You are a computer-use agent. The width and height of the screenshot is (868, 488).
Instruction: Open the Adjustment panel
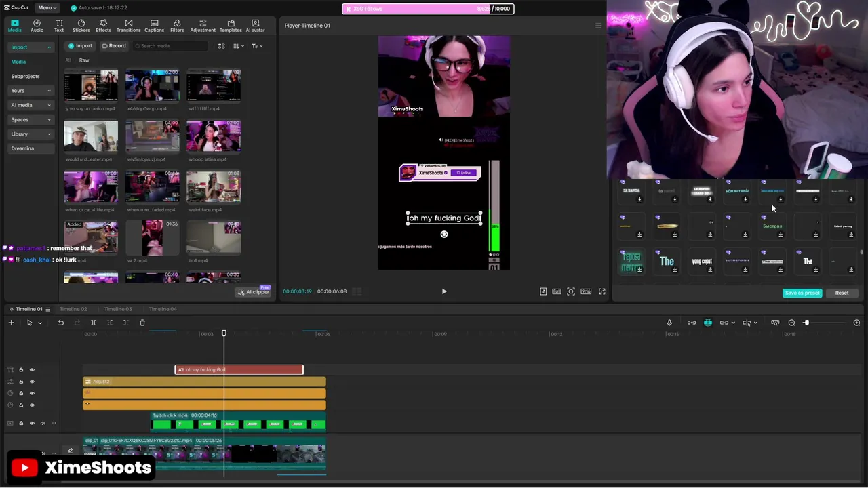click(x=203, y=26)
